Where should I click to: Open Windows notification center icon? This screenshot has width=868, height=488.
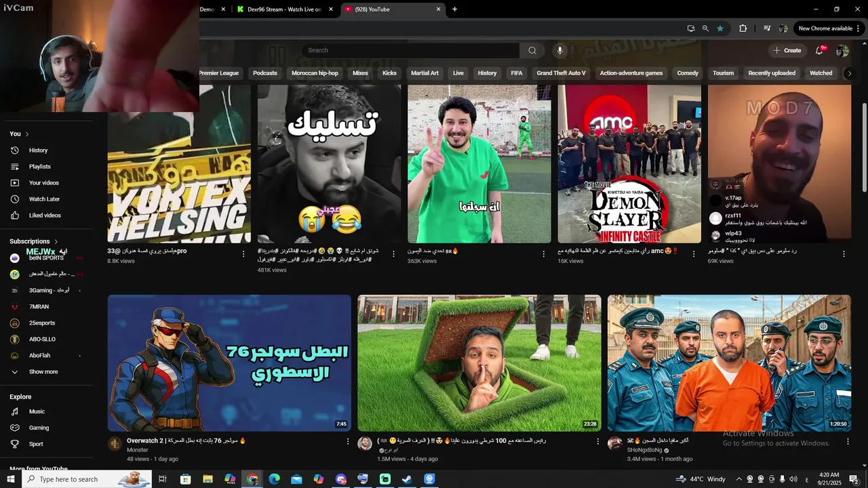coord(854,479)
